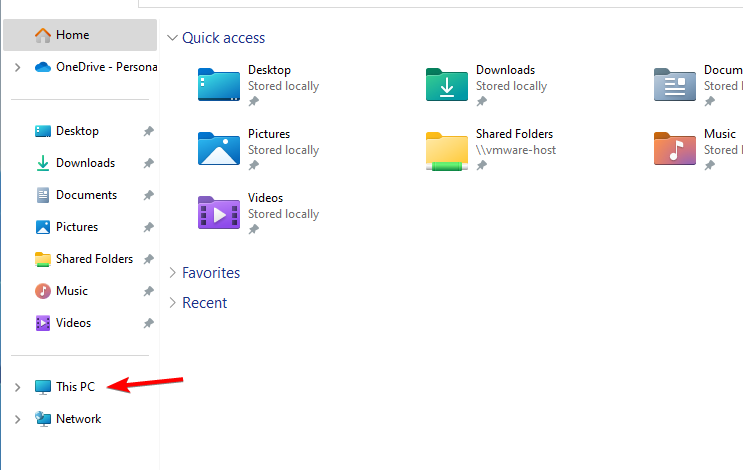This screenshot has height=470, width=743.
Task: Open the Downloads folder in Quick access
Action: (x=447, y=85)
